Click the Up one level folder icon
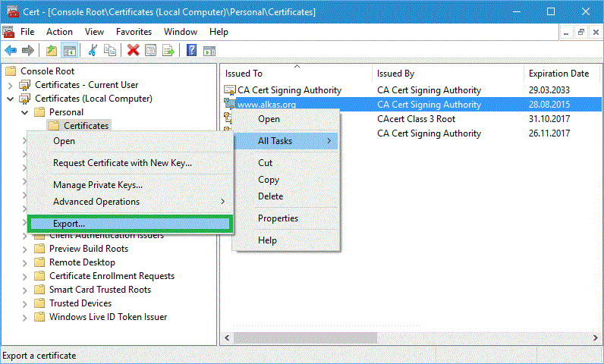Viewport: 604px width, 364px height. pos(52,50)
